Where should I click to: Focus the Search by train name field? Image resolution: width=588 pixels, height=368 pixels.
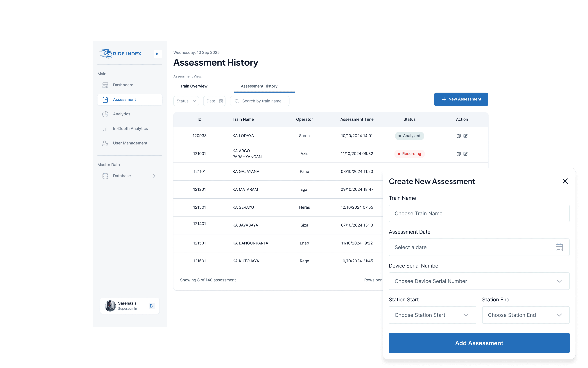tap(260, 101)
